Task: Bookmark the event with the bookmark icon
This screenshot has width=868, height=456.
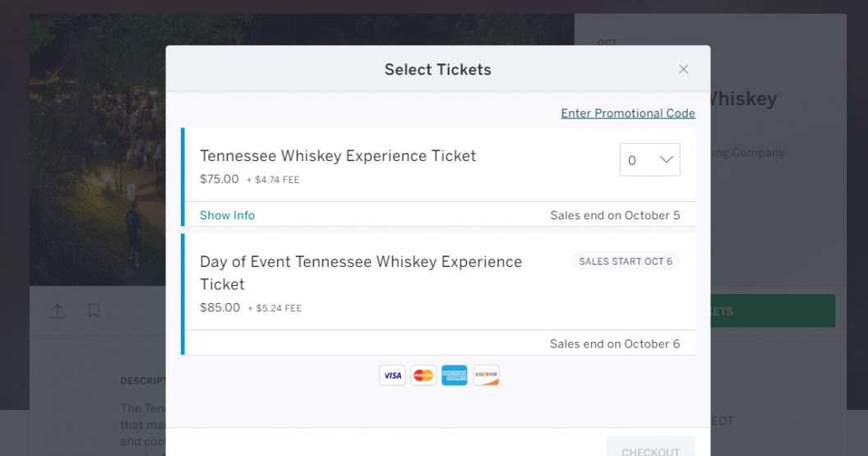Action: (94, 311)
